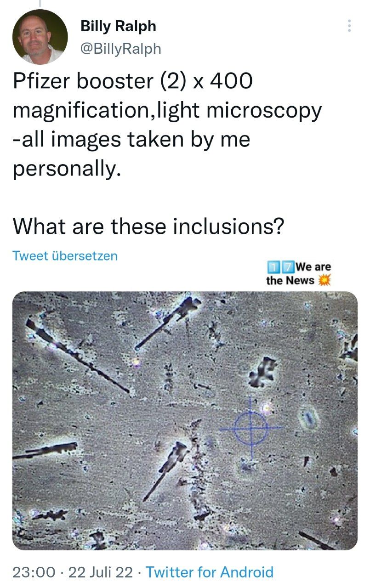The image size is (370, 588).
Task: Click the 22 Juli 22 date text
Action: 101,572
